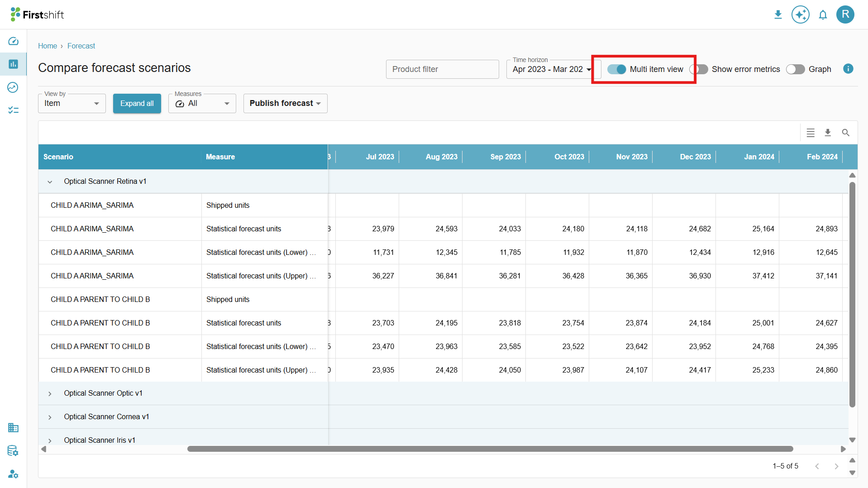Enable Show error metrics toggle
The width and height of the screenshot is (868, 488).
(x=699, y=69)
